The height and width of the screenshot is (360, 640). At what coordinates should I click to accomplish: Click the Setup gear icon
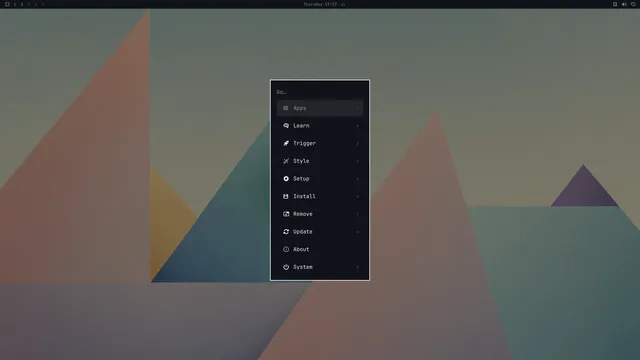[x=286, y=179]
